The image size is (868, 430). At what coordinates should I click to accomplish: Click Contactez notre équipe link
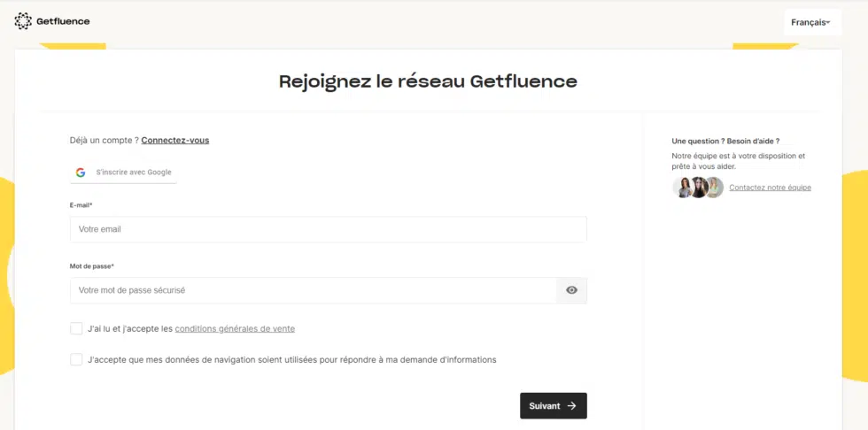pos(770,188)
